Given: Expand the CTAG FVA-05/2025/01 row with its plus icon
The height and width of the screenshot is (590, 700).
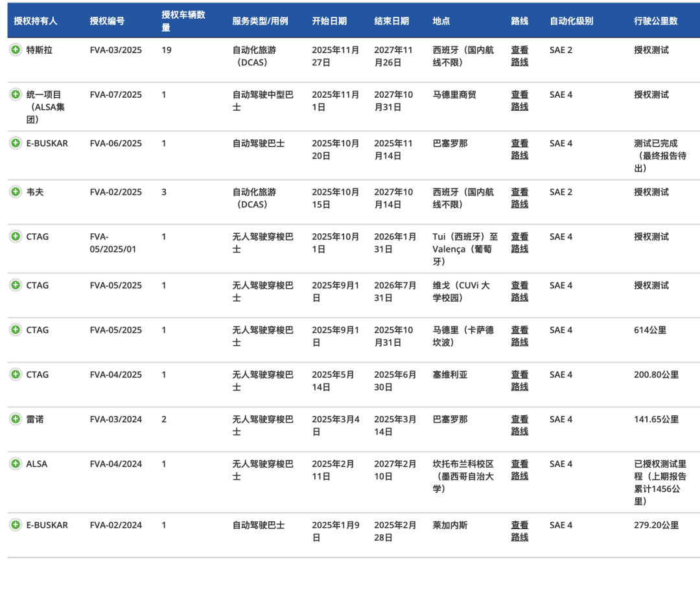Looking at the screenshot, I should [16, 236].
